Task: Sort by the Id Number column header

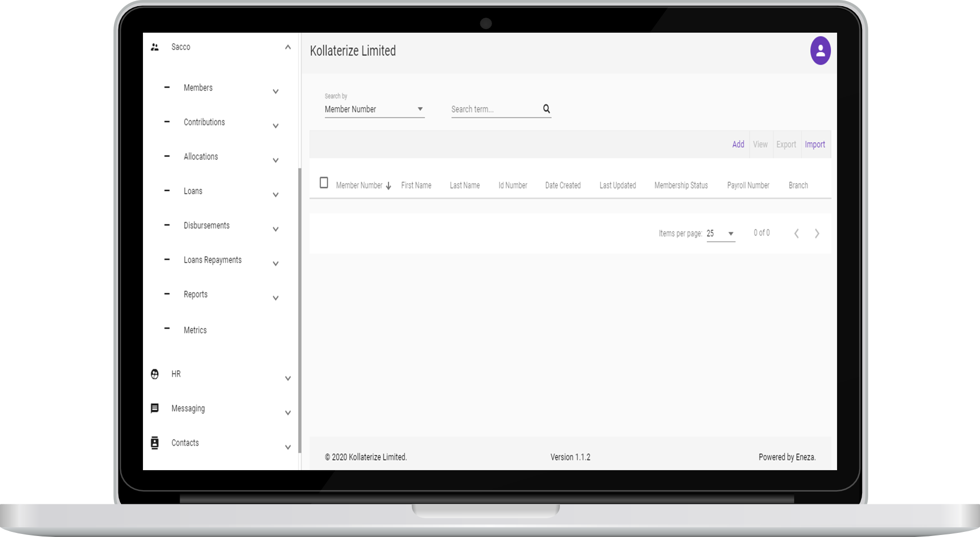Action: click(513, 186)
